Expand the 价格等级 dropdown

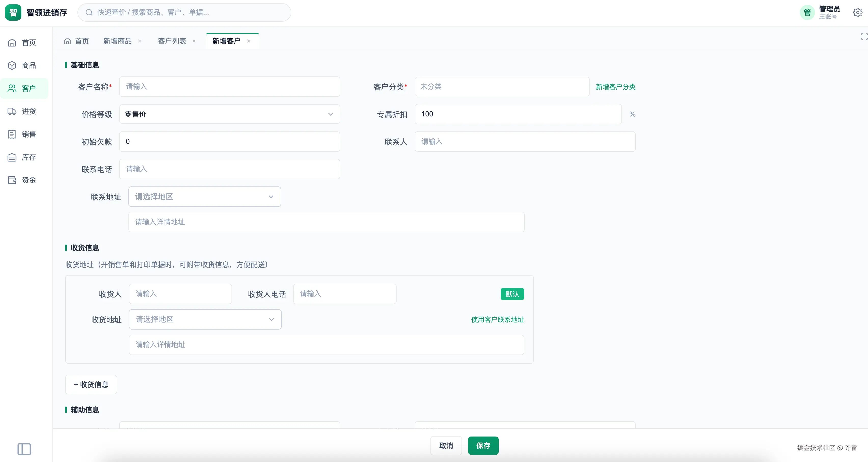(x=229, y=114)
